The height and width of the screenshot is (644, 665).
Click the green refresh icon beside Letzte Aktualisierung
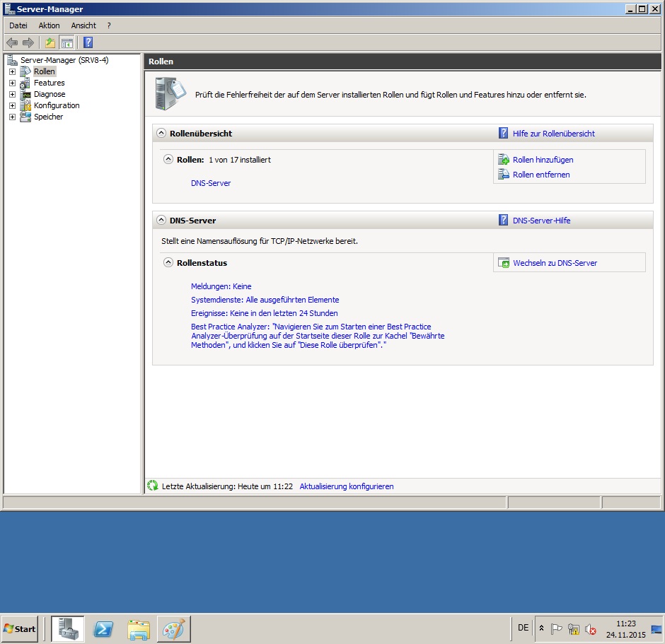coord(153,486)
